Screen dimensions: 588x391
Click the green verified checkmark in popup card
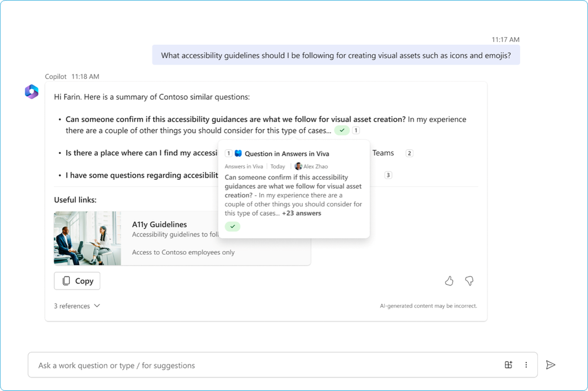coord(233,226)
